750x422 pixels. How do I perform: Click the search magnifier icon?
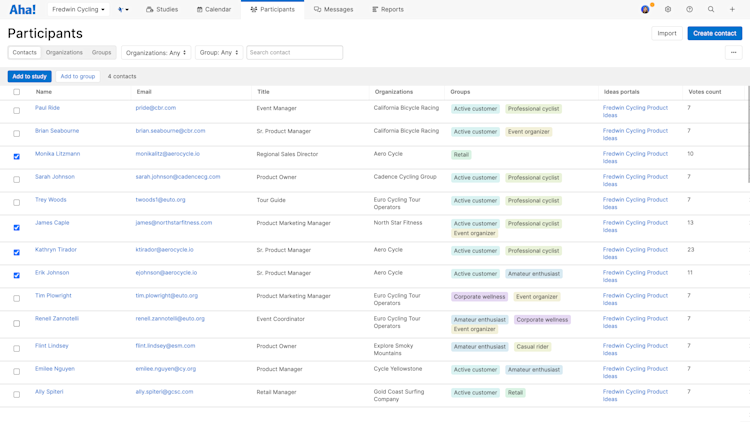[711, 9]
